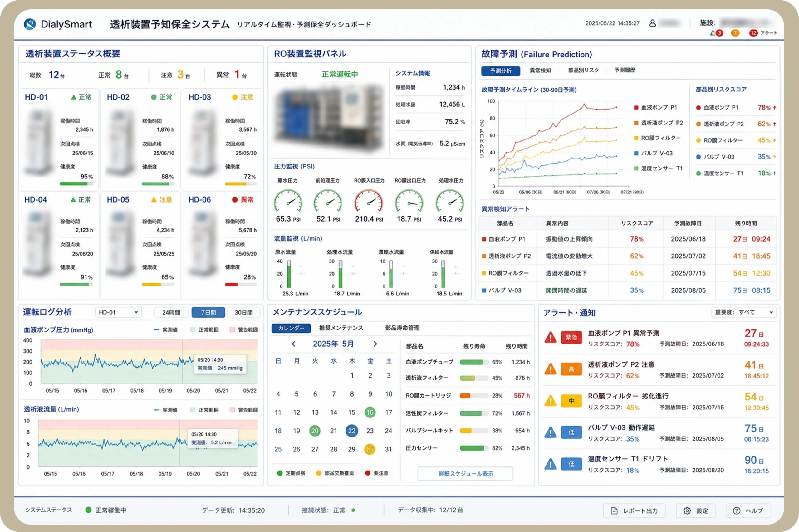Click the 中 severity badge

point(571,401)
